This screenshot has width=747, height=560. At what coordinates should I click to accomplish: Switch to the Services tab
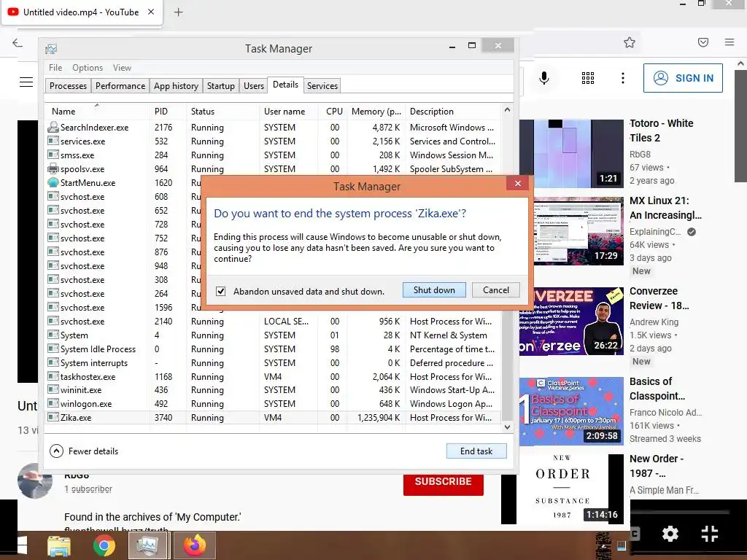tap(322, 86)
